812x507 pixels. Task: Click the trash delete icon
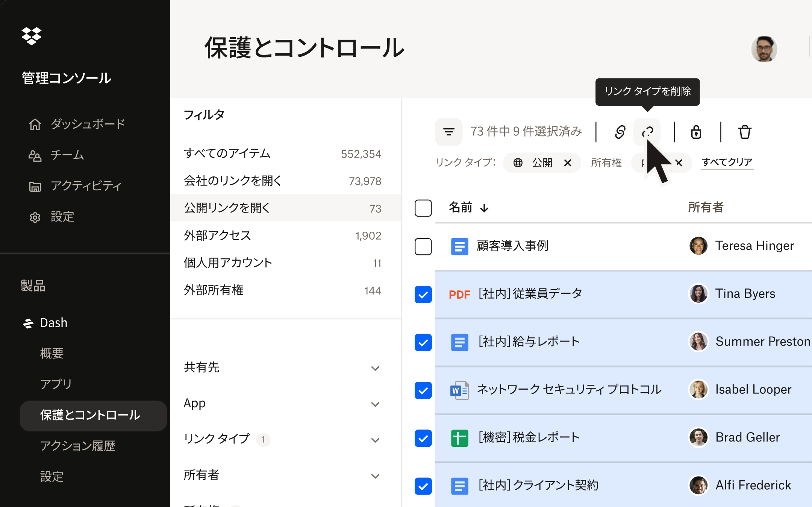pos(745,132)
